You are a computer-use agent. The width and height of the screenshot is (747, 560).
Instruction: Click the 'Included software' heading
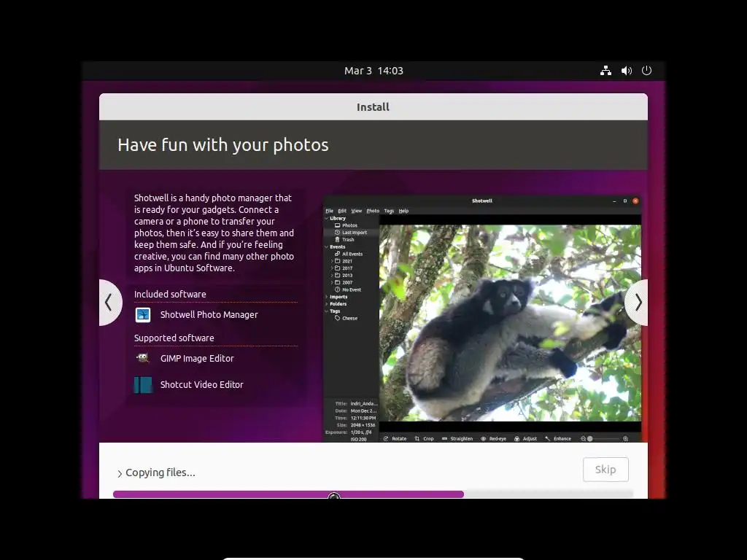(170, 295)
